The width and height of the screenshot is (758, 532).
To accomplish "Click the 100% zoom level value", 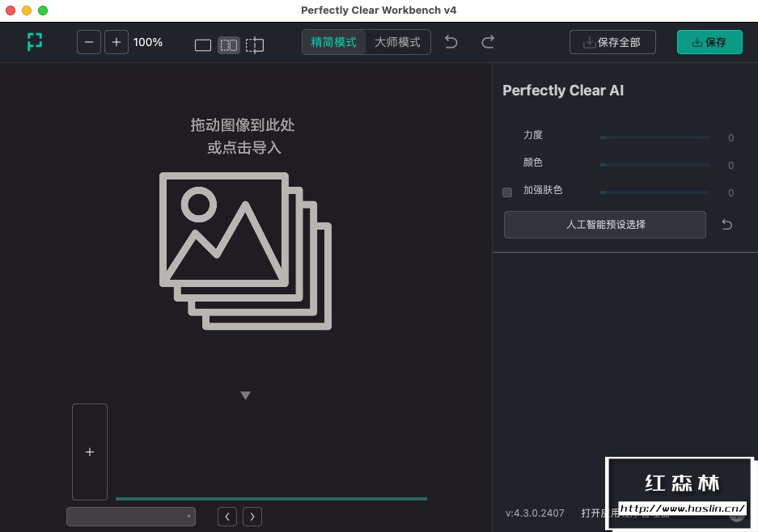I will pyautogui.click(x=148, y=43).
